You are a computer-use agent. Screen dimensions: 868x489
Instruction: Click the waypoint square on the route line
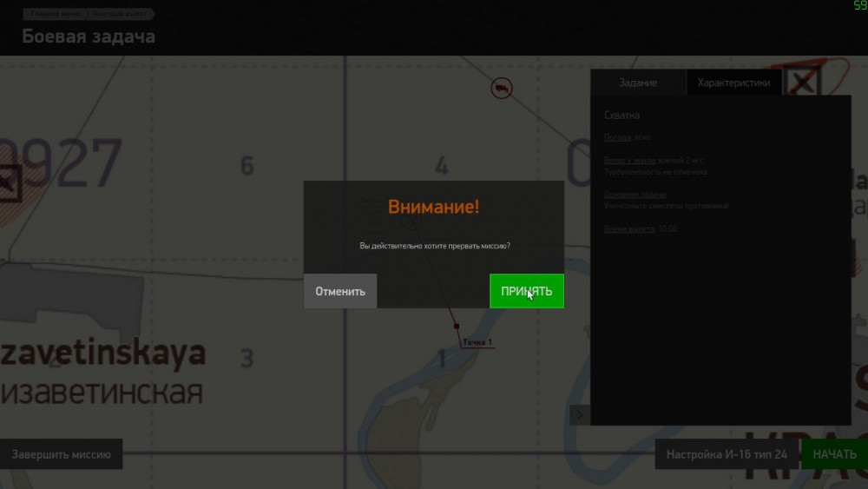457,327
